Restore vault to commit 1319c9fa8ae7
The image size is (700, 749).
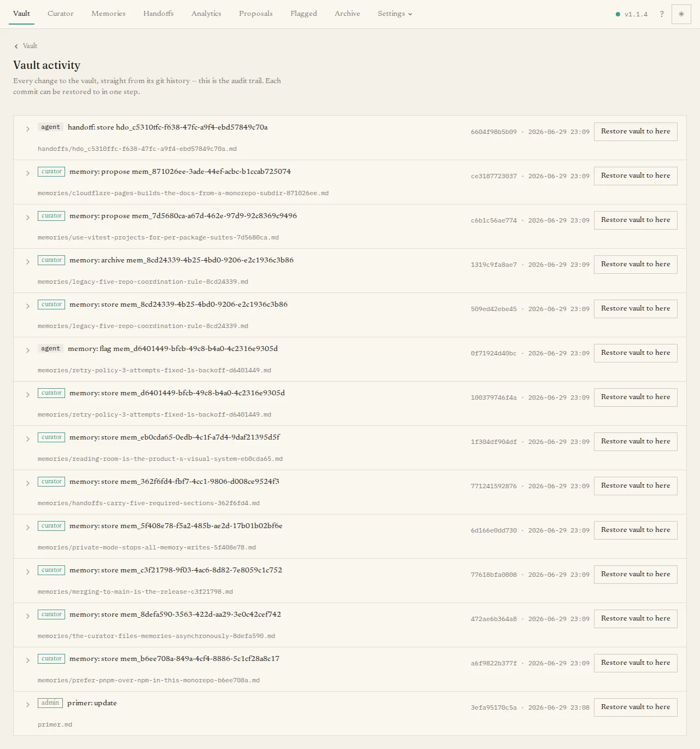pyautogui.click(x=635, y=265)
